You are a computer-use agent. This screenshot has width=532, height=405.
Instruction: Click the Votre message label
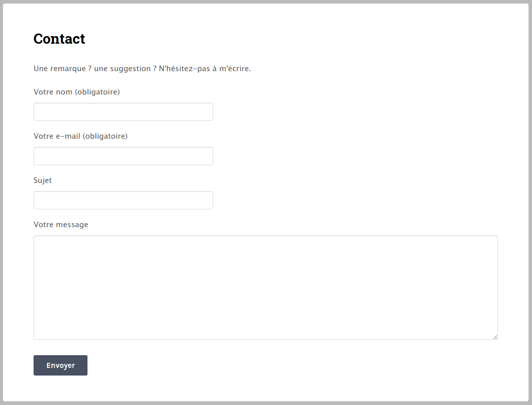point(61,224)
